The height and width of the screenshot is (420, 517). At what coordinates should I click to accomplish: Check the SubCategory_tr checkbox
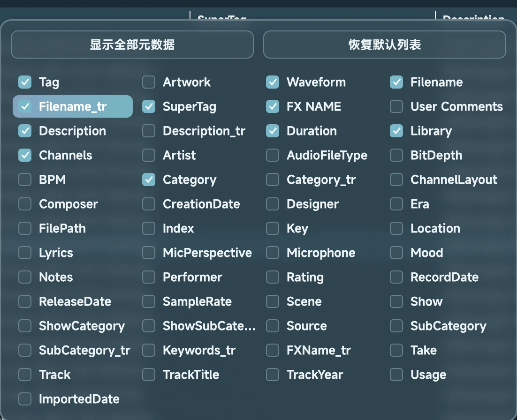click(x=25, y=350)
